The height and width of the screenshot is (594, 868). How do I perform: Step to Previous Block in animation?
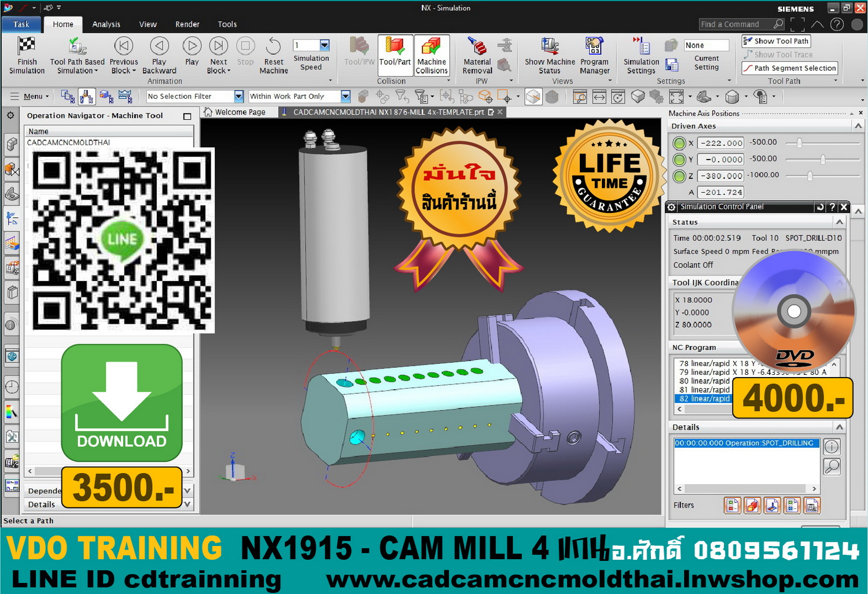(123, 46)
